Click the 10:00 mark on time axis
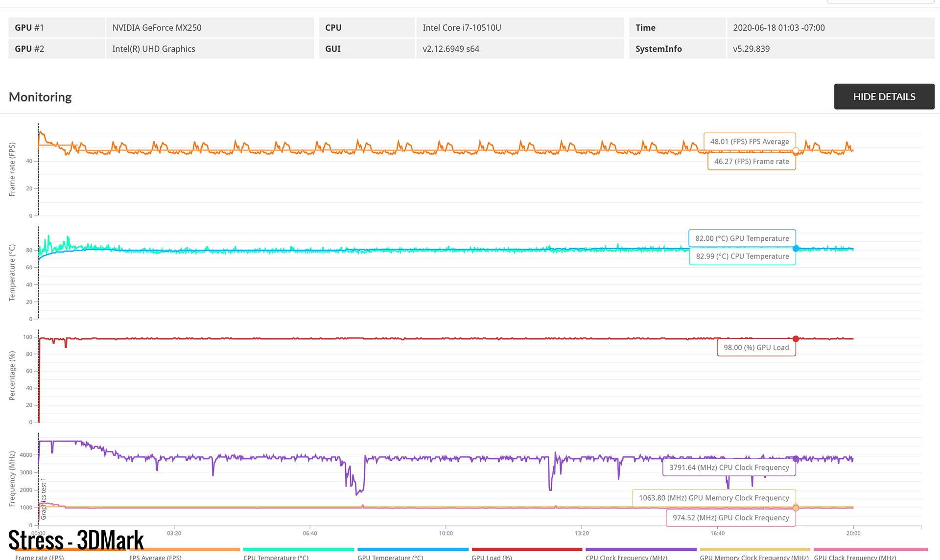The height and width of the screenshot is (560, 940). 446,533
